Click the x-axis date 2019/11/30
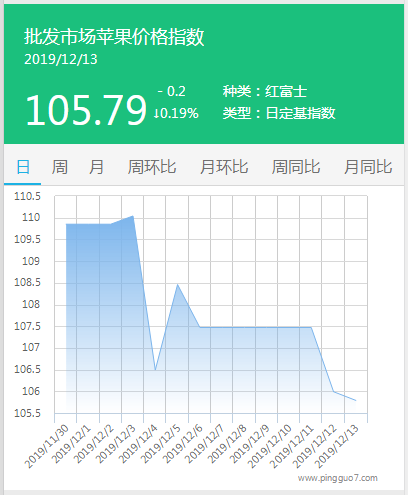The image size is (408, 495). (47, 447)
